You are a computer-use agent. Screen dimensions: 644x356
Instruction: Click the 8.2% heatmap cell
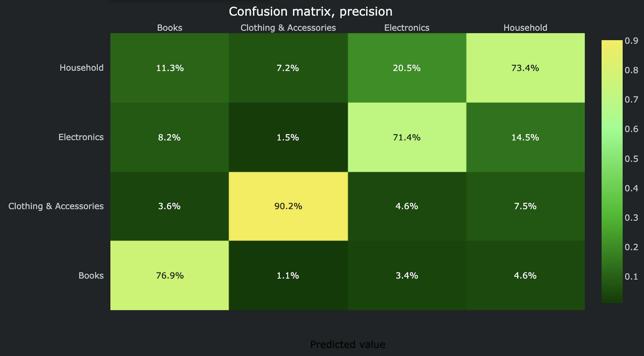(170, 137)
